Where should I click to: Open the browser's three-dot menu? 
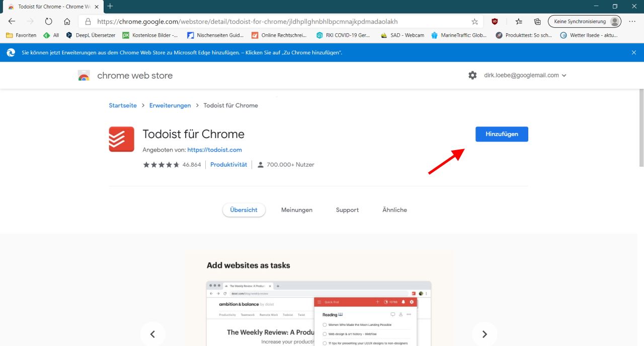(632, 21)
